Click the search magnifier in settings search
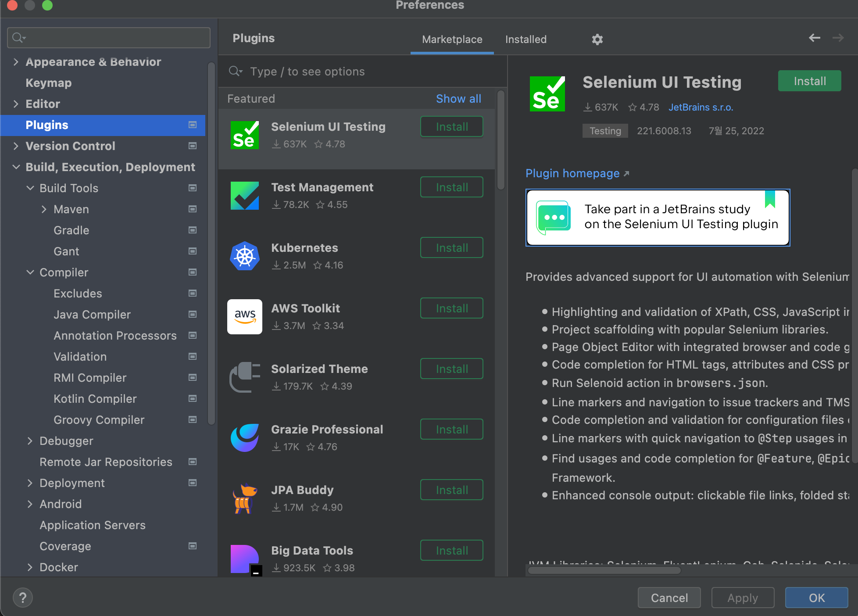Screen dimensions: 858x616 click(18, 38)
